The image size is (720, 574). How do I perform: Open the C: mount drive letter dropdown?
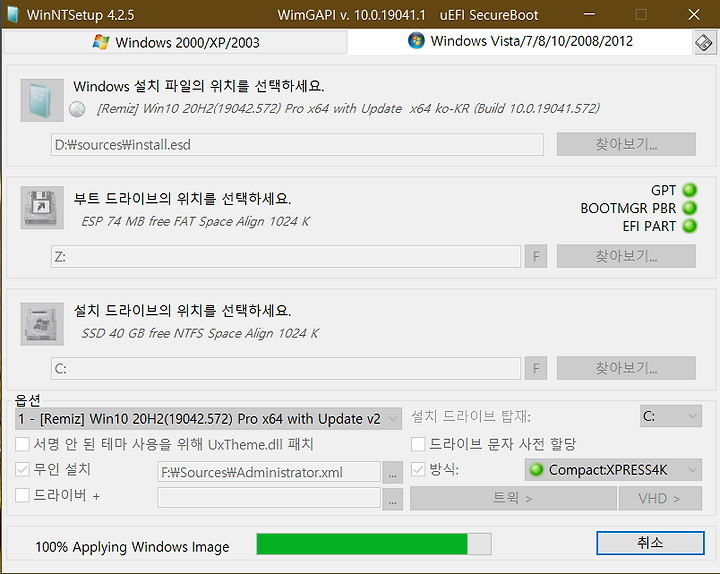point(671,416)
